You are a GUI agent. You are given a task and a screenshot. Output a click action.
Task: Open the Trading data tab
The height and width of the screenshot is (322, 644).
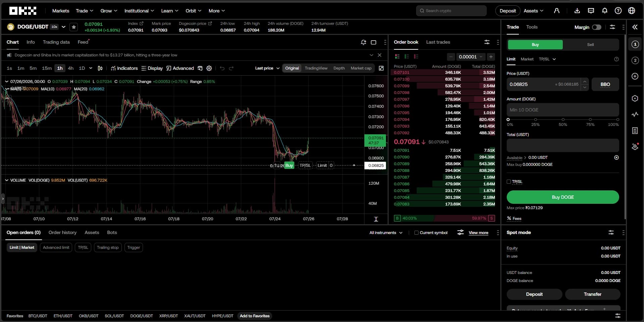point(56,42)
